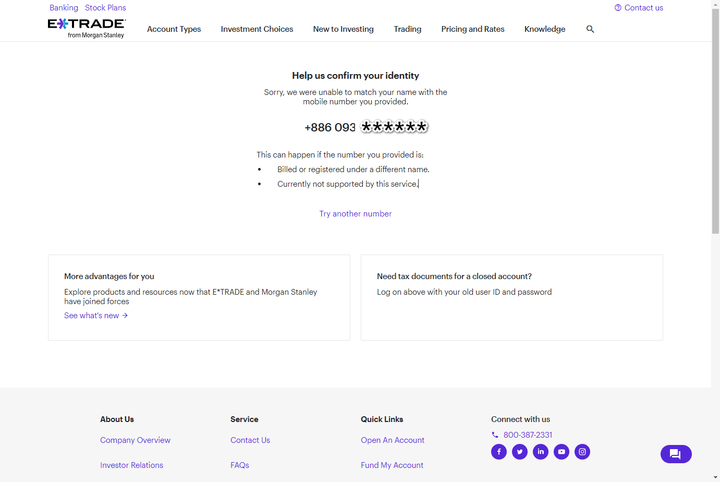Click Currently not supported by this service text
Viewport: 720px width, 482px height.
pyautogui.click(x=348, y=184)
